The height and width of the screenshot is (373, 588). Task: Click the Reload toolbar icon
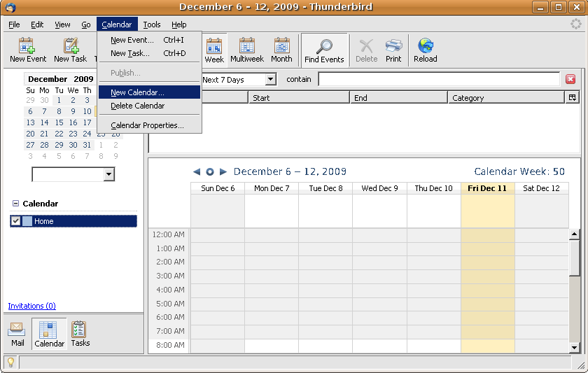[x=426, y=45]
